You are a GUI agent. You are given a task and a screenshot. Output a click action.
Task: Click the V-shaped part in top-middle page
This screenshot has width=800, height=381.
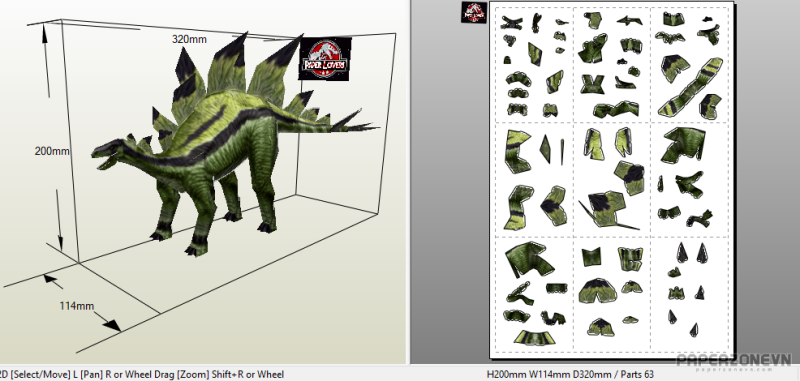(x=592, y=84)
